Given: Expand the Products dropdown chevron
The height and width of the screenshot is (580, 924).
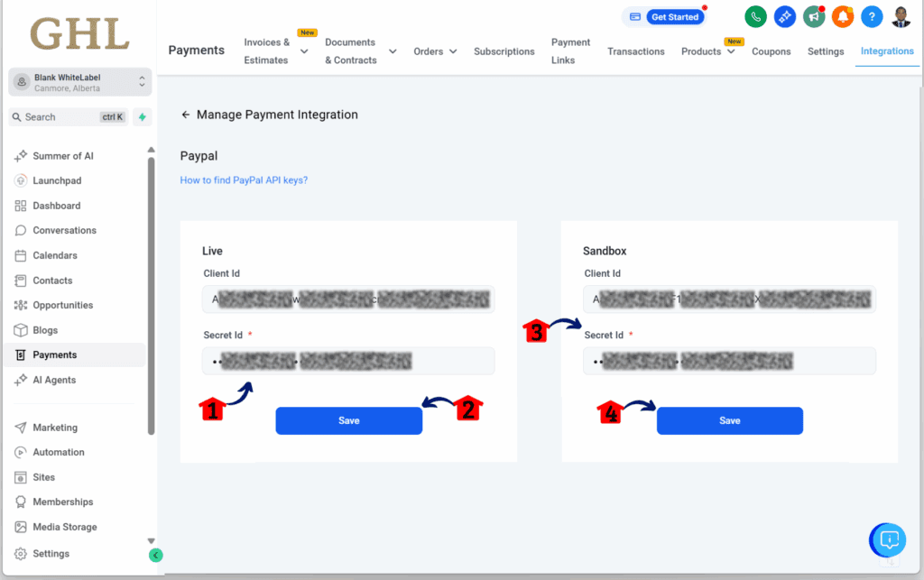Looking at the screenshot, I should [731, 51].
